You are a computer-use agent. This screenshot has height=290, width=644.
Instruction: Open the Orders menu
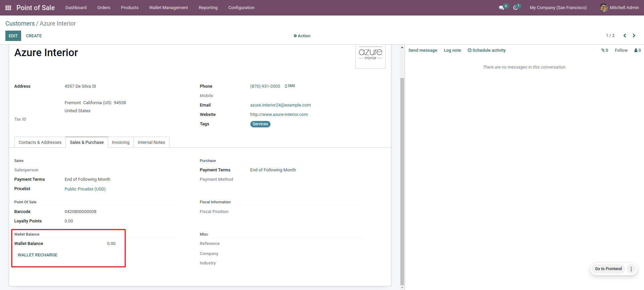click(x=104, y=8)
